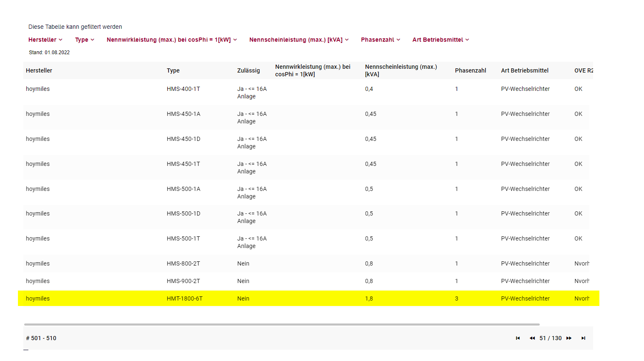Select the HMS-800-2T type cell

click(x=183, y=263)
